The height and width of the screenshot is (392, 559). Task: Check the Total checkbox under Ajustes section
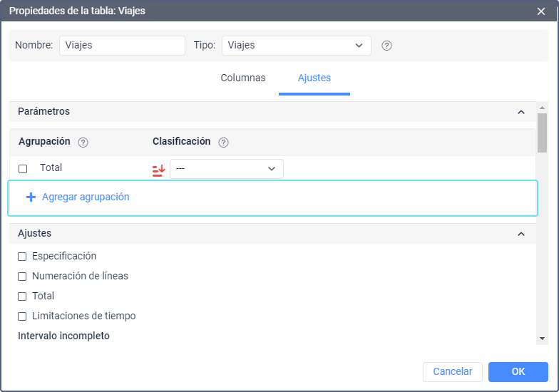click(23, 296)
